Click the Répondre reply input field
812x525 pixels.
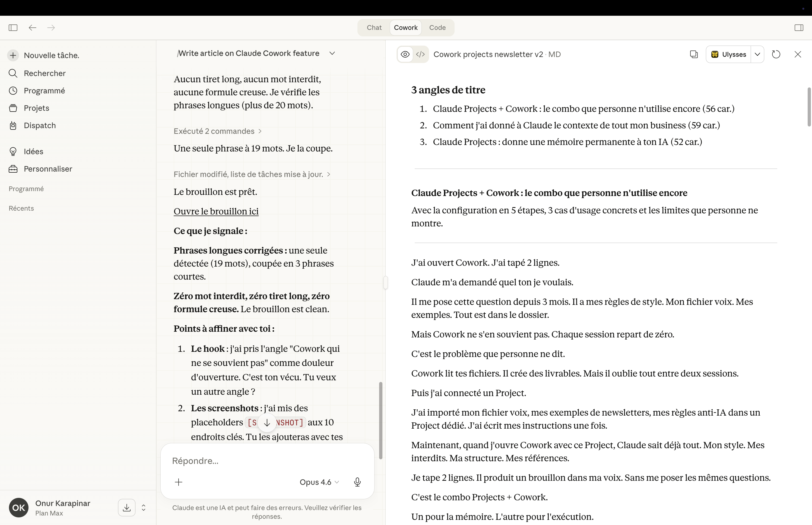click(267, 461)
